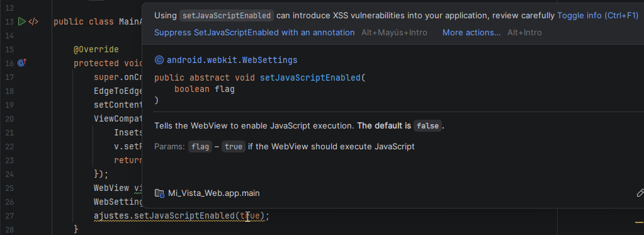Click 'boolean flag' parameter in signature
The image size is (644, 235).
(x=205, y=89)
